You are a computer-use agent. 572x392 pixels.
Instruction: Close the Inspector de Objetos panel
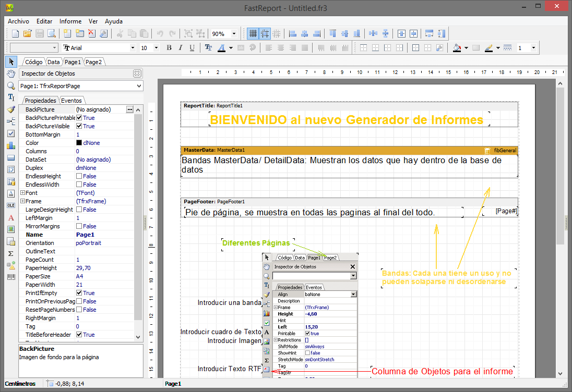137,73
